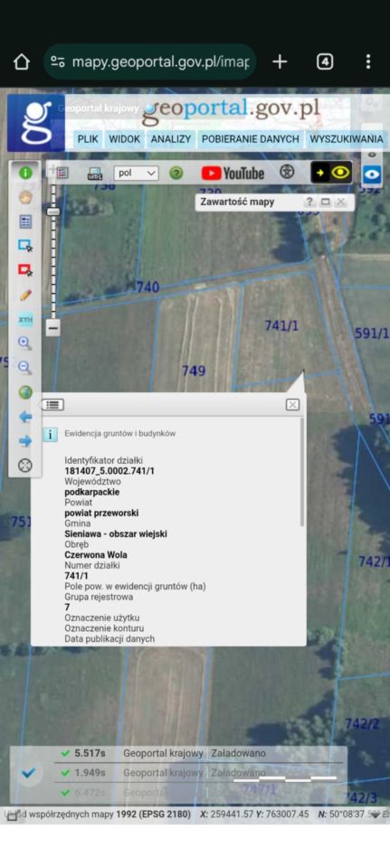Click the Zawartość mapy title
This screenshot has width=390, height=868.
tap(237, 202)
